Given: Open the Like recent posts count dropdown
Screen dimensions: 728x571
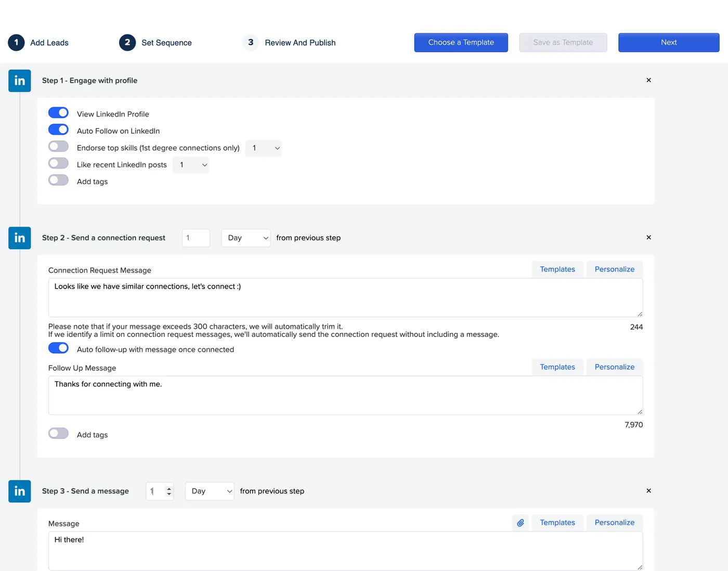Looking at the screenshot, I should click(x=191, y=165).
